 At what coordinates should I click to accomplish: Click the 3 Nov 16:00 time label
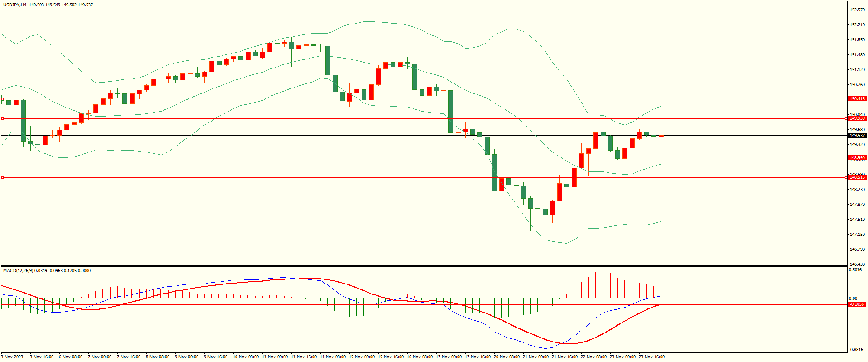pyautogui.click(x=42, y=357)
